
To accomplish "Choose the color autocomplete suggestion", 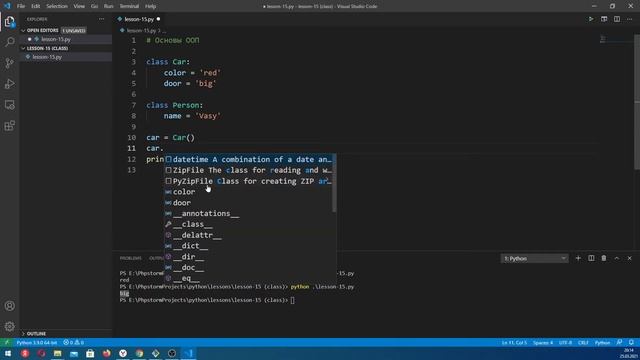I will pos(249,192).
